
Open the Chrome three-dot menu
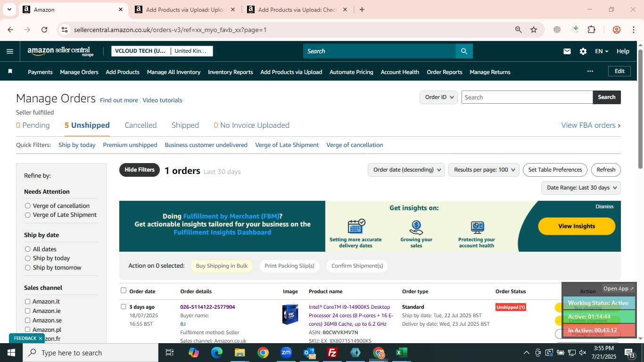point(633,30)
